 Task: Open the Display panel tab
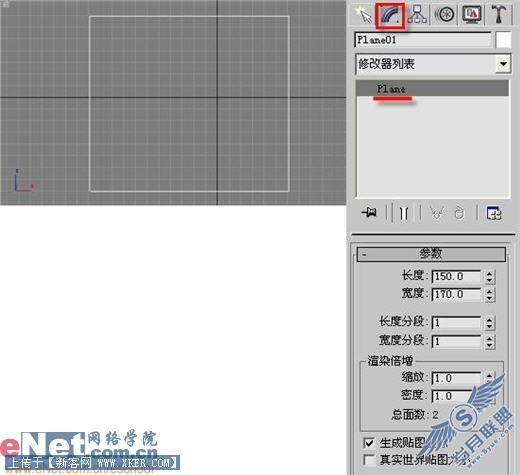coord(472,14)
